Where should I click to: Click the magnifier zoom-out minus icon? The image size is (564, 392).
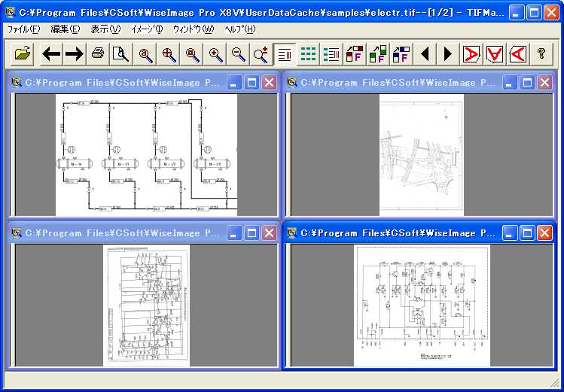(x=238, y=53)
